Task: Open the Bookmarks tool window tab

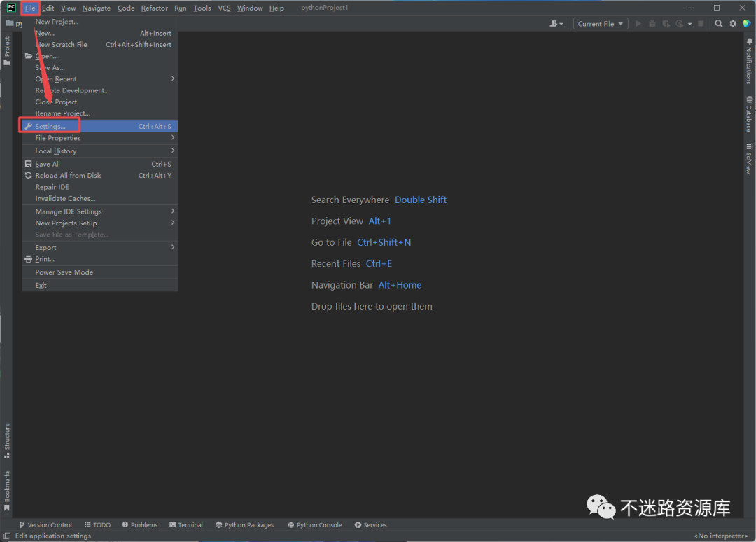Action: [7, 490]
